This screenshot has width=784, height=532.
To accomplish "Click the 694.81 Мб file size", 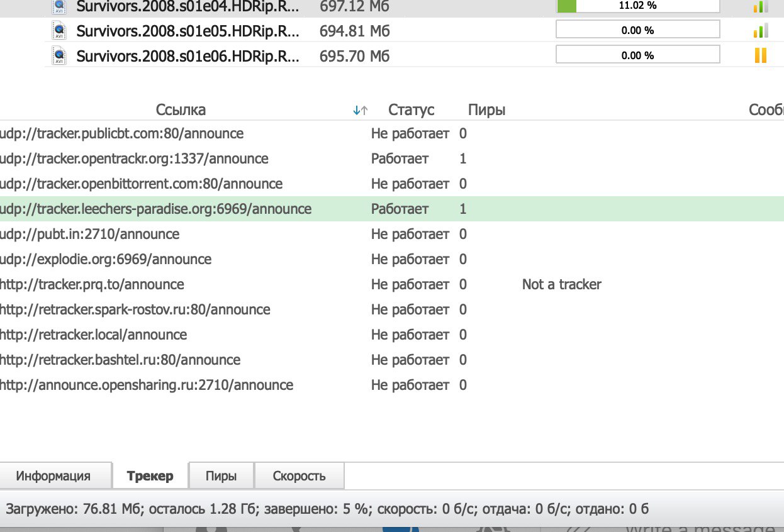I will point(355,30).
